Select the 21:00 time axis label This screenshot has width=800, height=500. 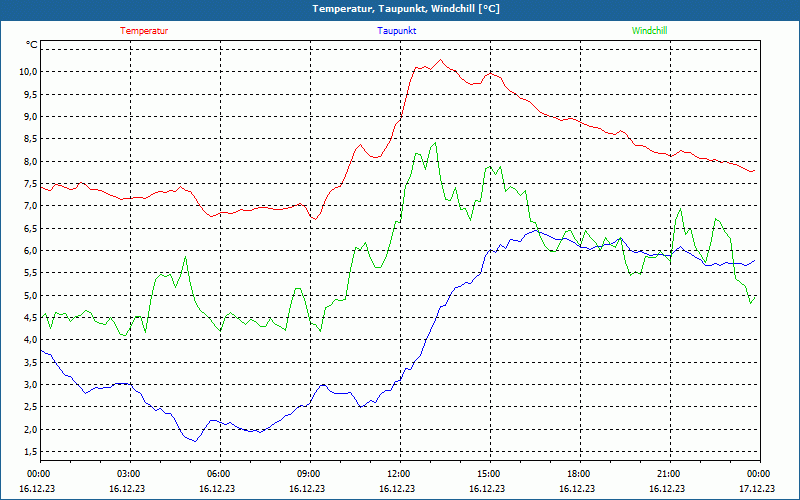pyautogui.click(x=669, y=474)
